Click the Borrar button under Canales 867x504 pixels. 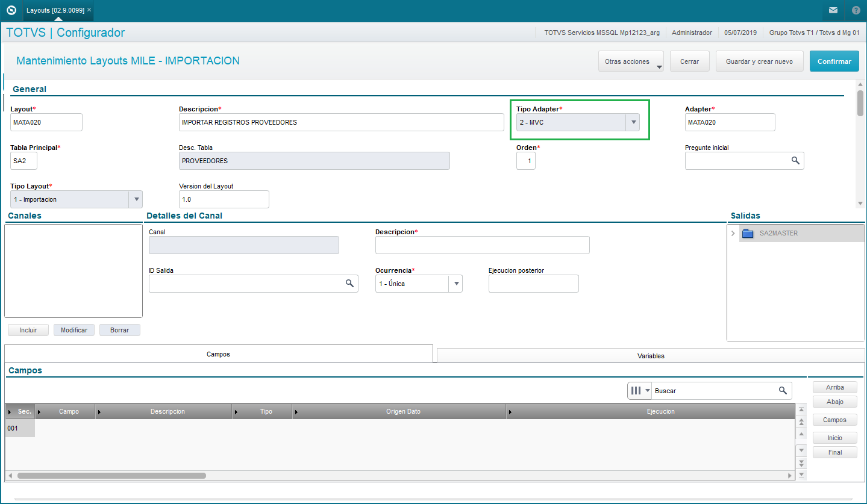pyautogui.click(x=120, y=330)
